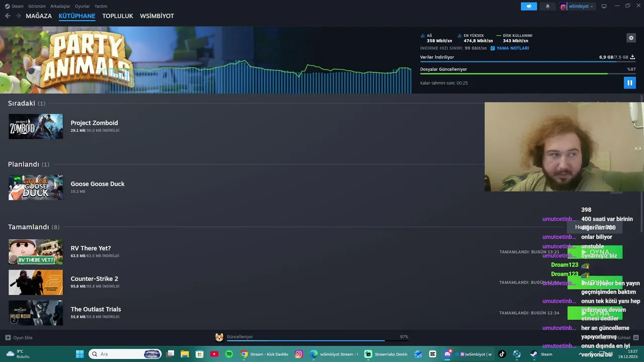Open the weather widget showing 9°C
644x362 pixels.
(x=17, y=354)
